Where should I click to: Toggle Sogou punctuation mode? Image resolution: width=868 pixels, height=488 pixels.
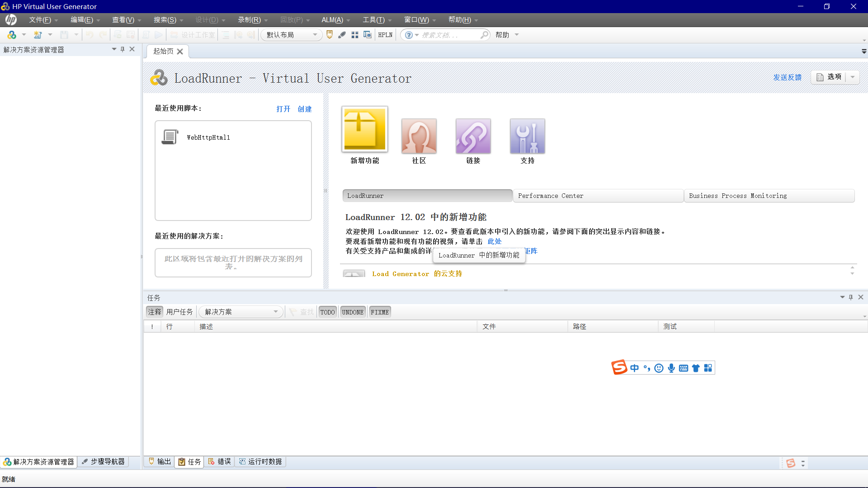point(647,368)
